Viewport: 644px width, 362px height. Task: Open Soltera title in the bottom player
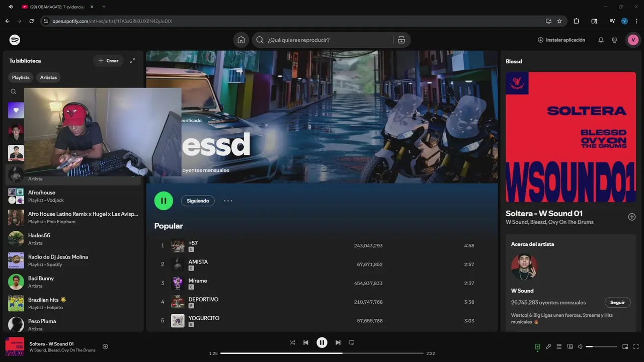[51, 344]
